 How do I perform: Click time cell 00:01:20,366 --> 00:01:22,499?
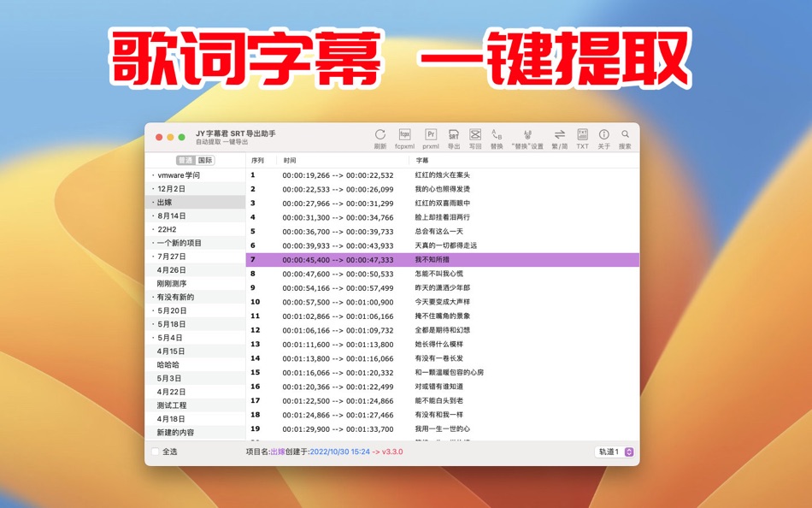tap(338, 387)
